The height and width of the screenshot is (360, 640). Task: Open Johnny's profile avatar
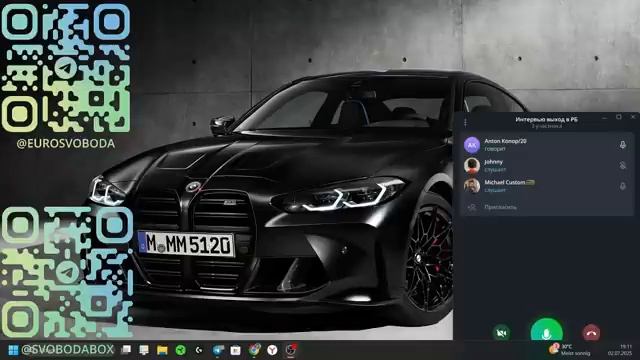coord(472,165)
